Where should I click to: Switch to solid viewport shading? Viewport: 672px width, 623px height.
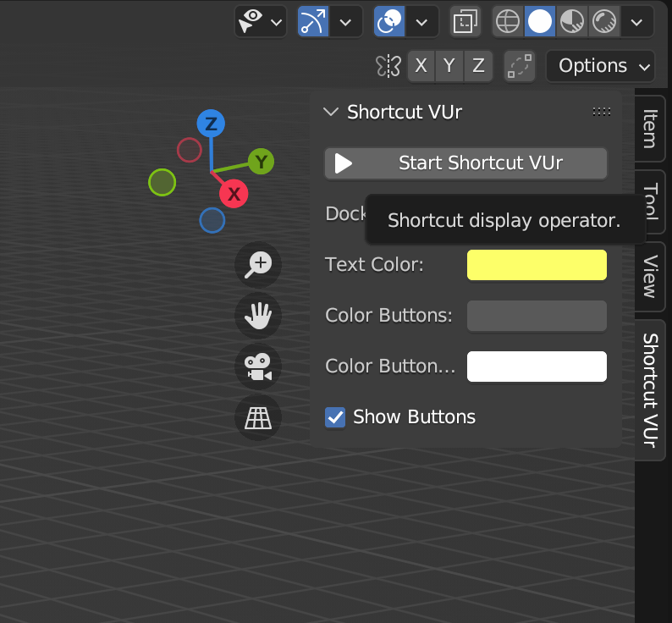click(x=540, y=21)
